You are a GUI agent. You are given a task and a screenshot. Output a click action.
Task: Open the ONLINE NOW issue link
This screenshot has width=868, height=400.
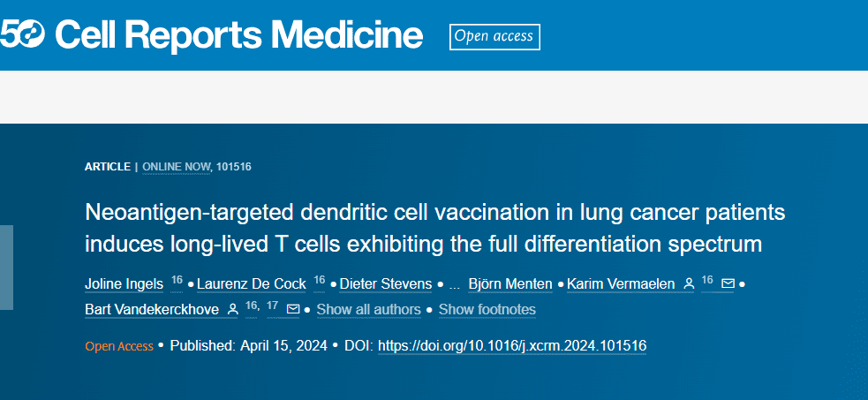tap(177, 166)
